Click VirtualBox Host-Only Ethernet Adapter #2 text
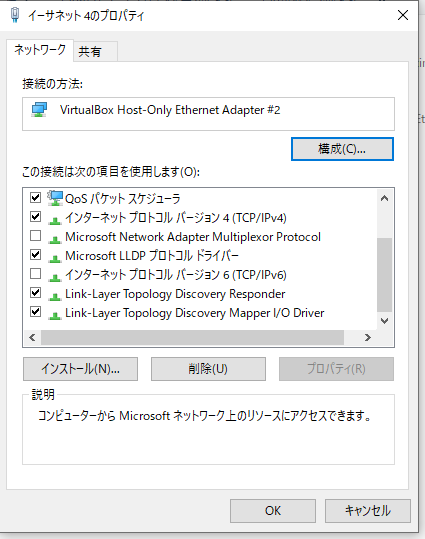Image resolution: width=425 pixels, height=539 pixels. point(170,110)
